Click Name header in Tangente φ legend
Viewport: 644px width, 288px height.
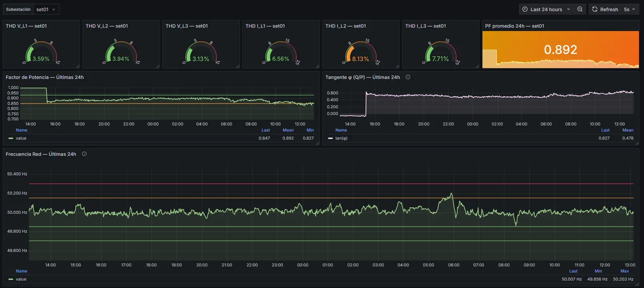pyautogui.click(x=341, y=130)
